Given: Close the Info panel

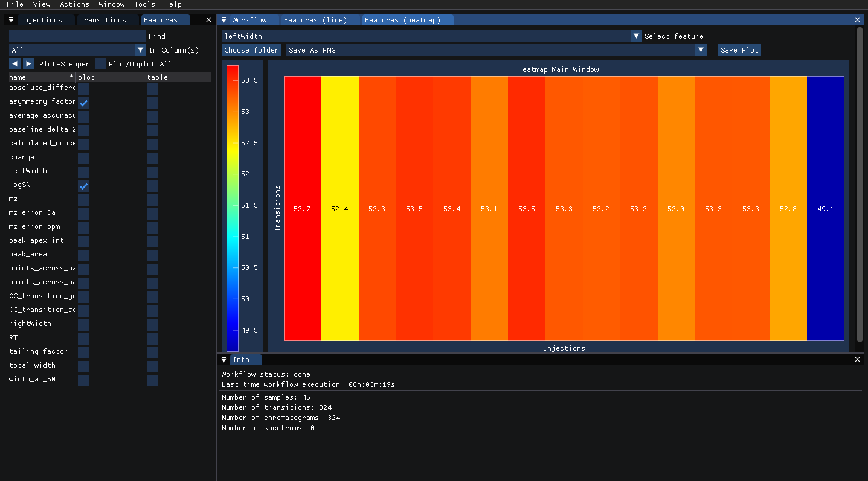Looking at the screenshot, I should coord(857,360).
